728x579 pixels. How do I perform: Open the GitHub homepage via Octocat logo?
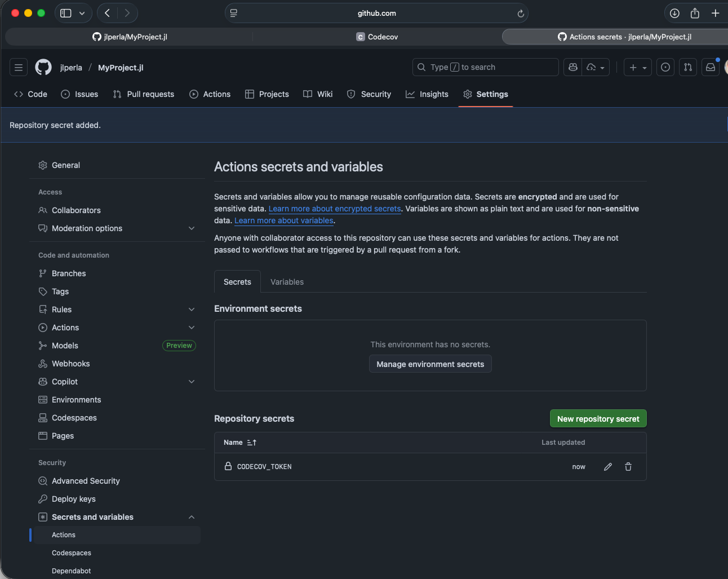pos(43,68)
